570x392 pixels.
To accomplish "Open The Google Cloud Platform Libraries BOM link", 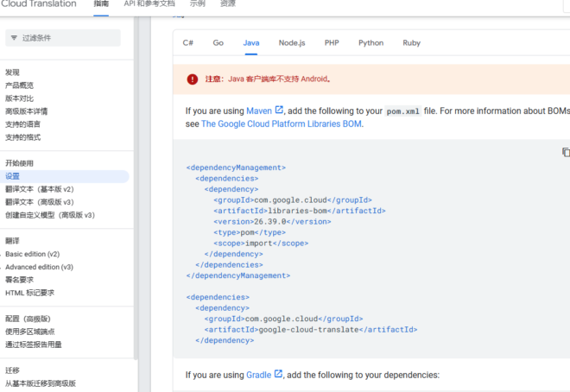I will click(282, 123).
